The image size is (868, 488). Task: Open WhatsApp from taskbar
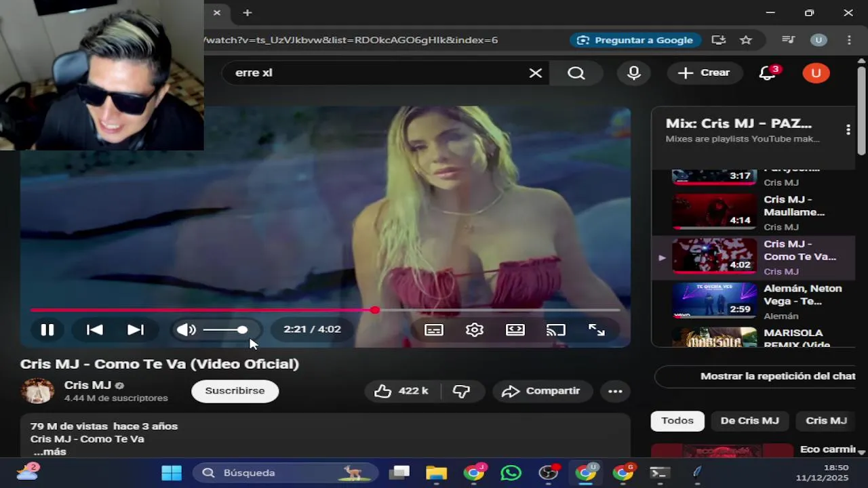[511, 473]
